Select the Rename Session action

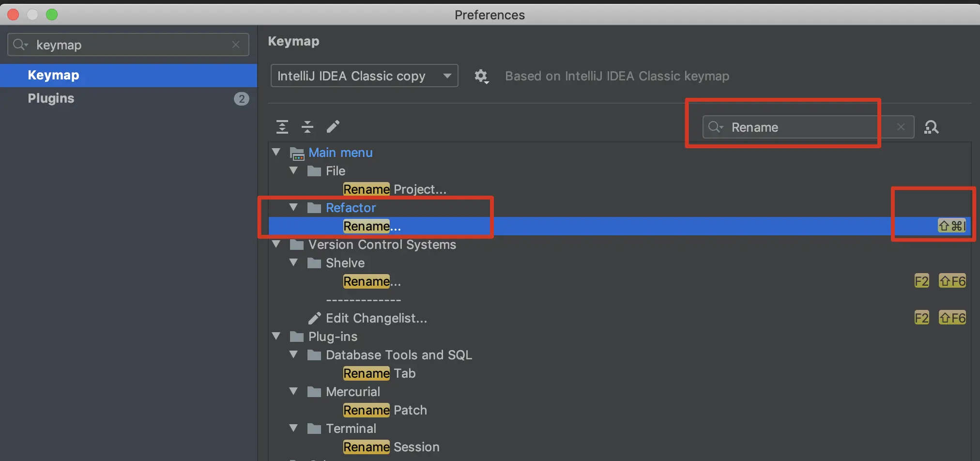pyautogui.click(x=391, y=447)
